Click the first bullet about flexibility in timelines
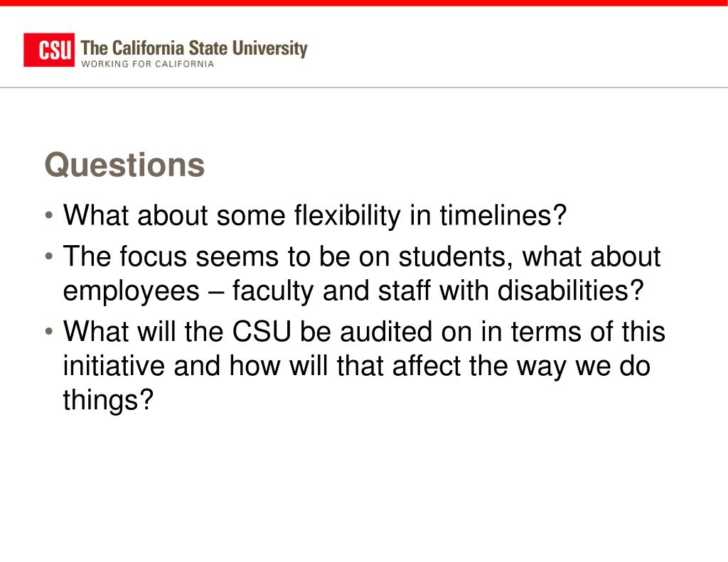Image resolution: width=728 pixels, height=562 pixels. coord(315,216)
